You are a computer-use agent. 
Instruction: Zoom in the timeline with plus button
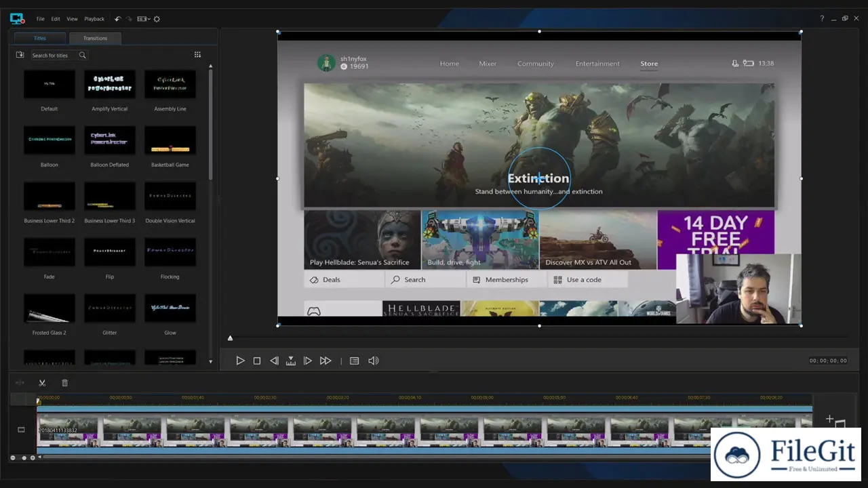click(33, 458)
